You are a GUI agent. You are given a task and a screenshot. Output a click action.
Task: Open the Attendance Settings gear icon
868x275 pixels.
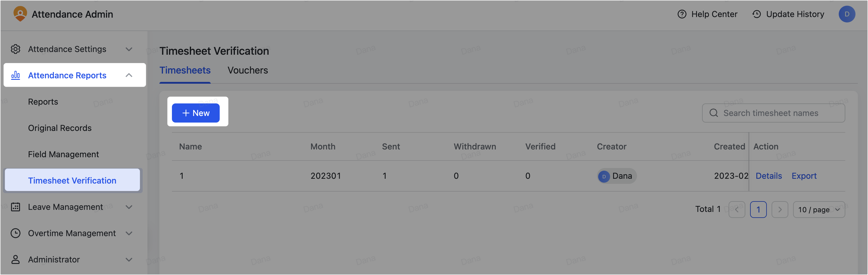click(16, 49)
